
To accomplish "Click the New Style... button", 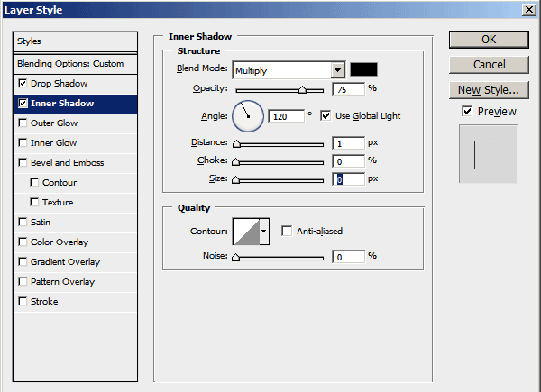I will [488, 90].
